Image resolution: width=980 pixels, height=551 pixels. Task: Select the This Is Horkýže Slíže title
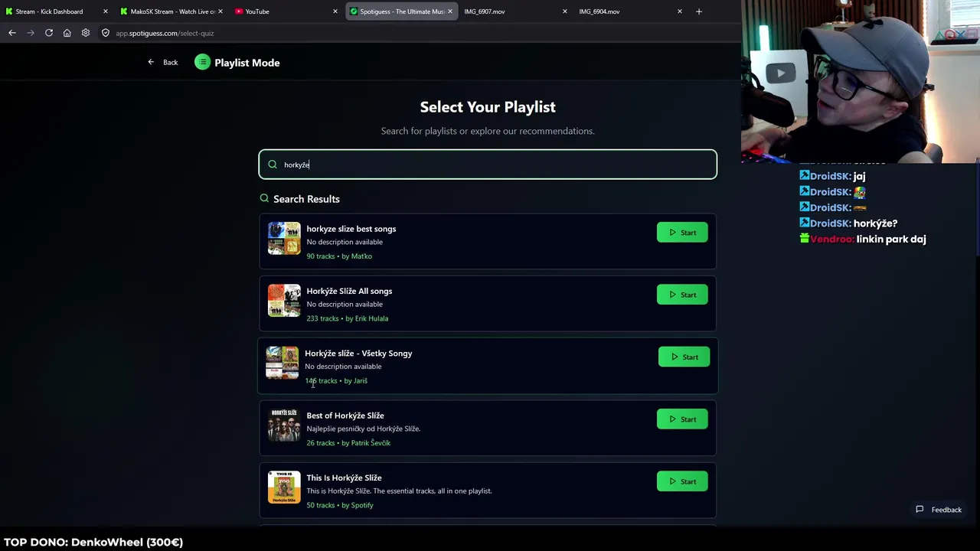(x=344, y=478)
